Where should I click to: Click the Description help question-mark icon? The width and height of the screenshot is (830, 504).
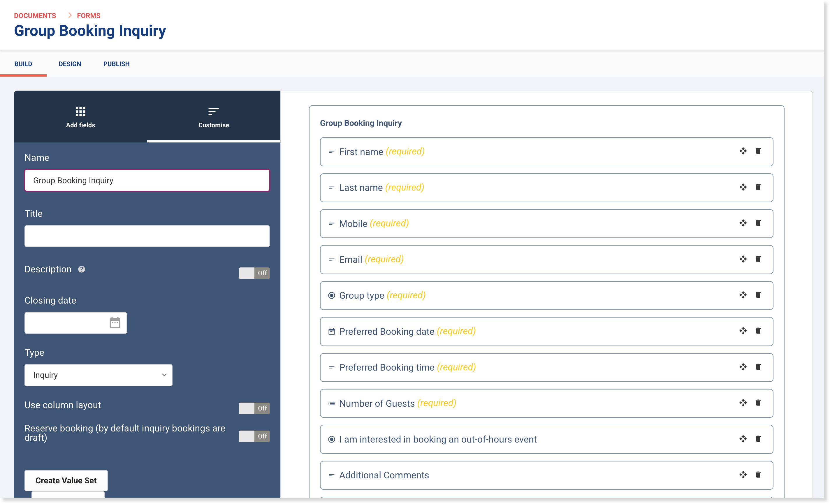pyautogui.click(x=82, y=269)
